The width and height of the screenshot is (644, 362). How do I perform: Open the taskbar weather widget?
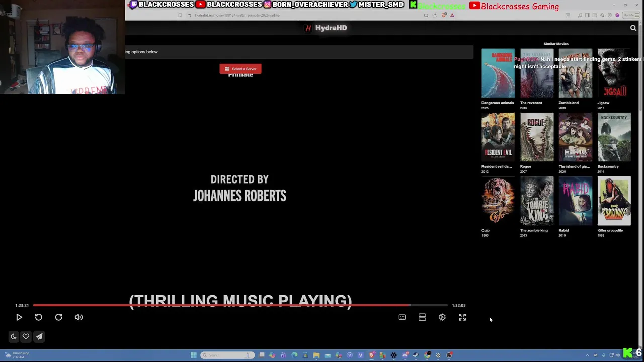18,355
